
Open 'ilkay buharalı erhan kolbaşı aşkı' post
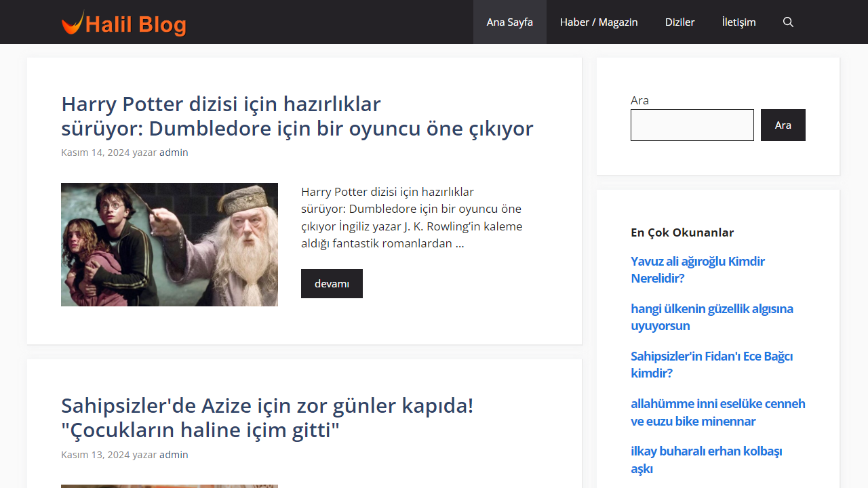point(707,459)
